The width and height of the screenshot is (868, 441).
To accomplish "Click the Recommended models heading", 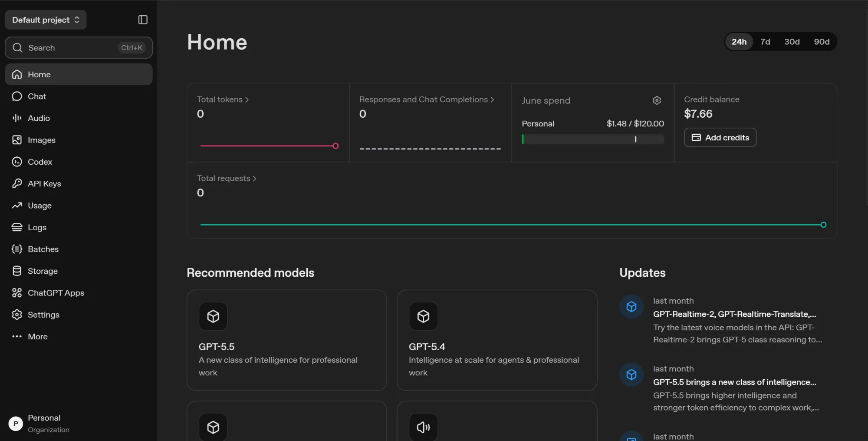I will [x=250, y=273].
